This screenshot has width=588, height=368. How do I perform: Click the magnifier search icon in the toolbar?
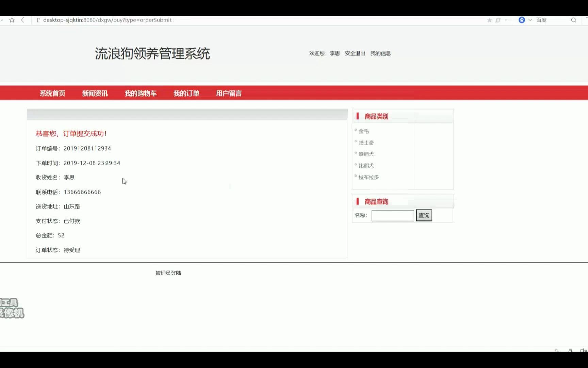(574, 20)
